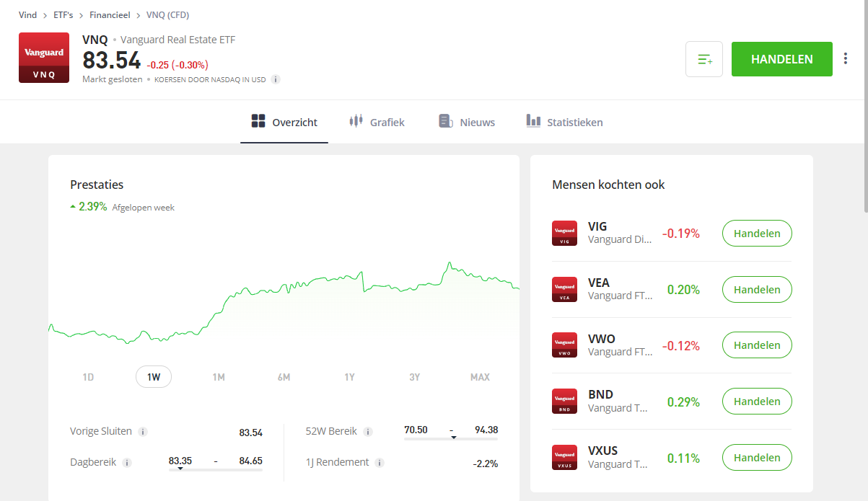Select the 6M chart period
Screen dimensions: 868x501
coord(284,377)
